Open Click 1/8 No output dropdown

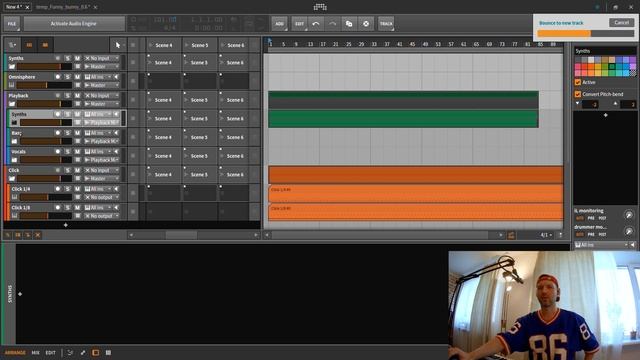(102, 216)
